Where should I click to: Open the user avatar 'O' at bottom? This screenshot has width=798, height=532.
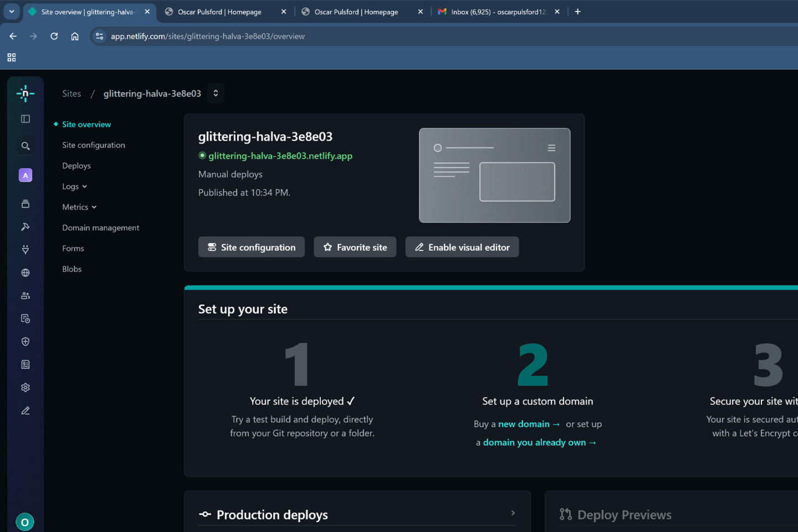click(x=25, y=522)
